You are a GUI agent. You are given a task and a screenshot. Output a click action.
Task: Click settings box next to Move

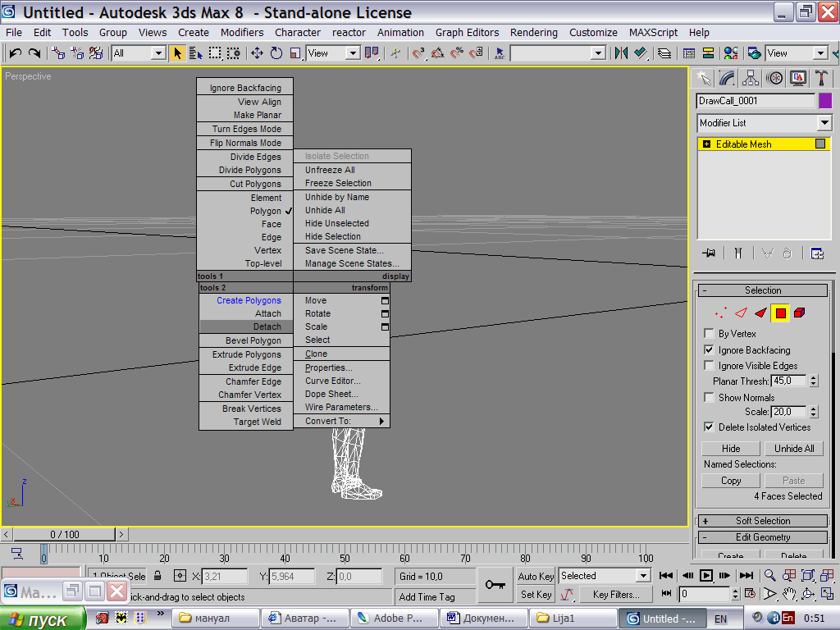coord(385,300)
